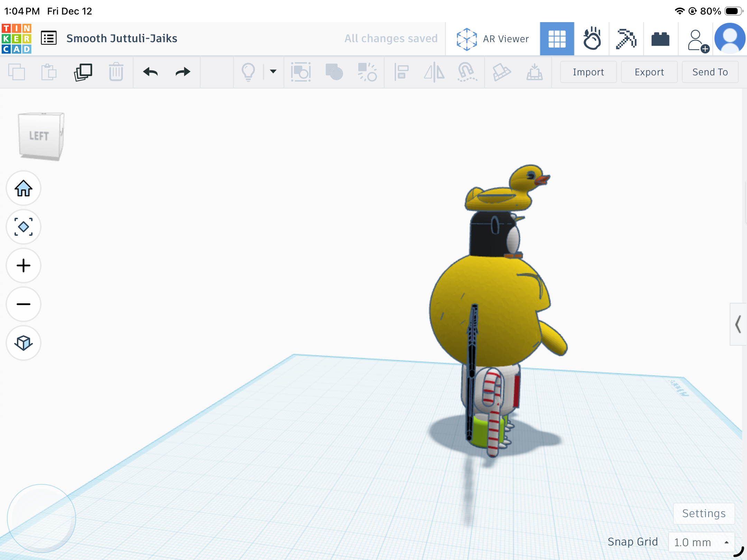Open the Tinkercad logo home
747x560 pixels.
point(17,38)
